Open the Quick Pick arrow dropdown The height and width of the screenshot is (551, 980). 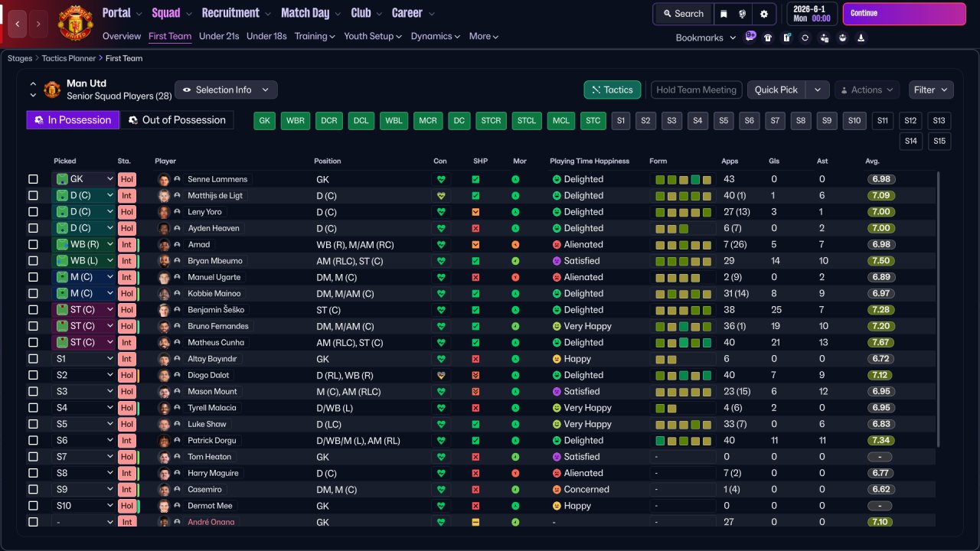pos(818,90)
